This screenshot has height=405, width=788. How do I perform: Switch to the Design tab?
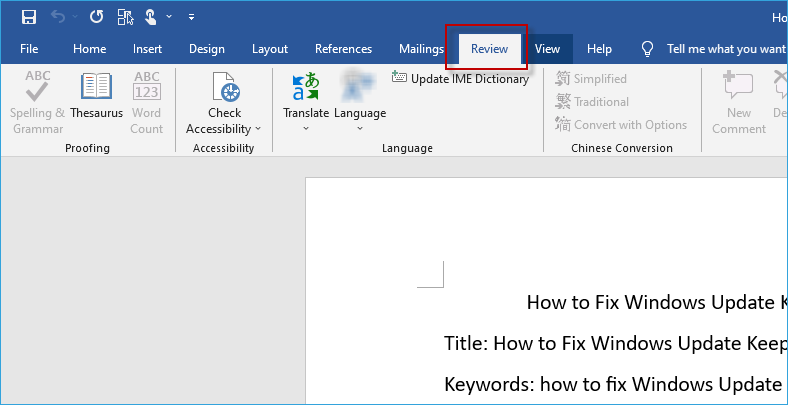pos(207,49)
